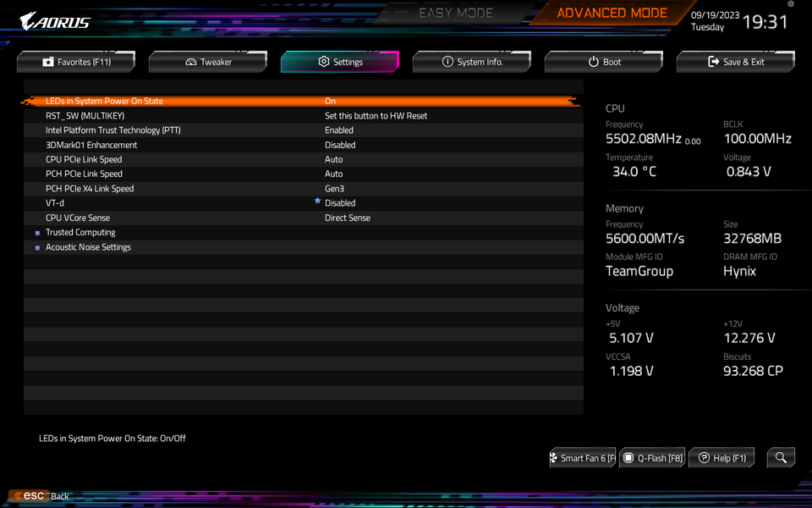The width and height of the screenshot is (812, 508).
Task: Click the TeamGroup module ID
Action: tap(639, 271)
